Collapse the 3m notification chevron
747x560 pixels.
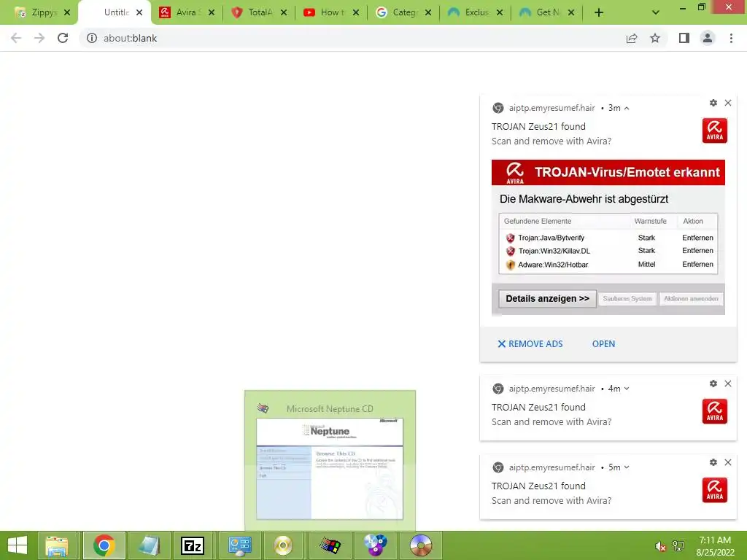(627, 108)
